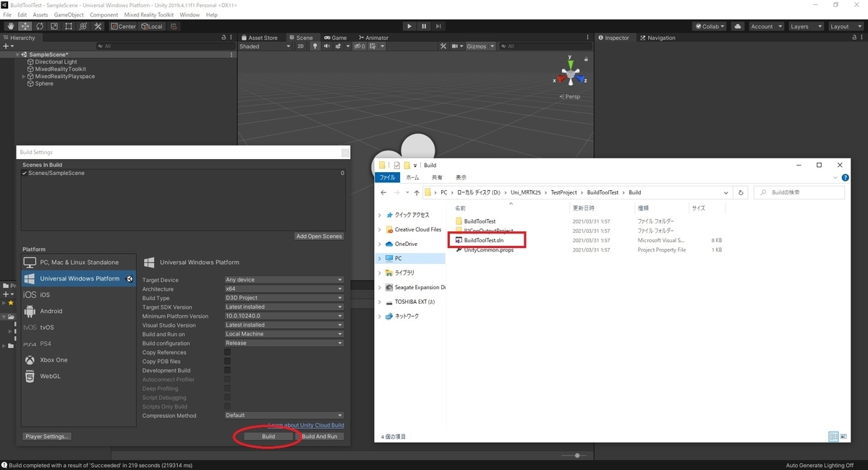Screen dimensions: 868x470
Task: Click the Play button
Action: tap(409, 26)
